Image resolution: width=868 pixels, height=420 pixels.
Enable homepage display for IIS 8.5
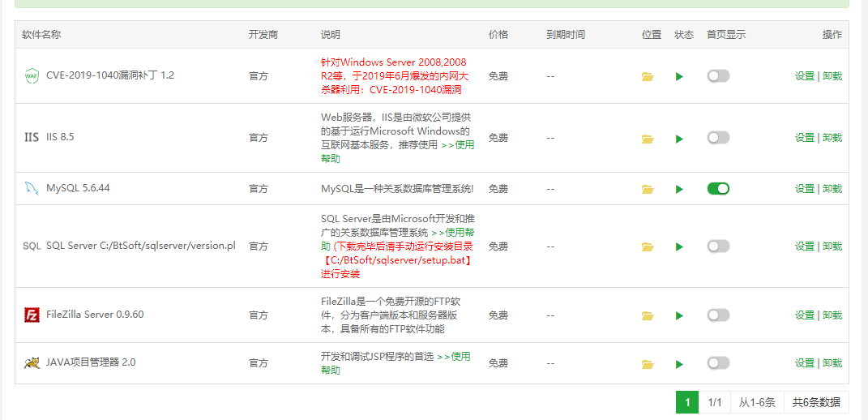coord(718,137)
